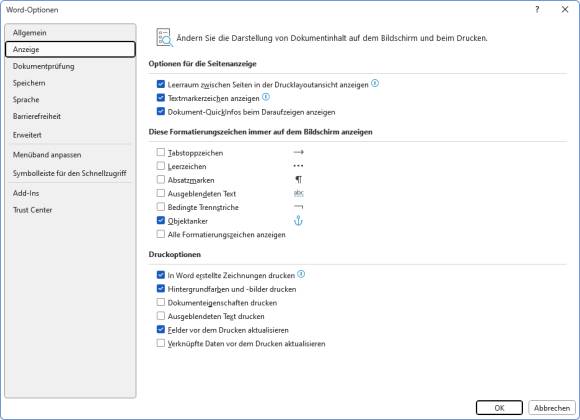Enable Absatzmarken display

tap(161, 179)
